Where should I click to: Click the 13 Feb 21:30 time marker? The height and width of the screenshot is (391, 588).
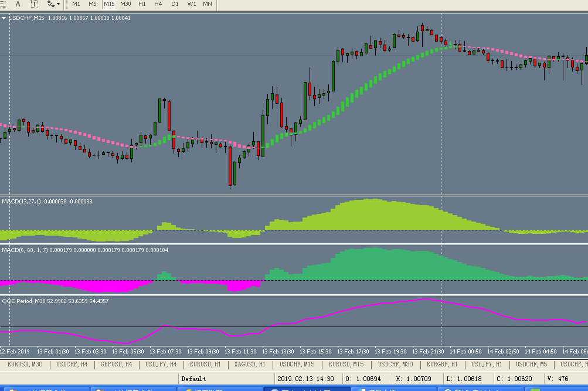coord(428,351)
